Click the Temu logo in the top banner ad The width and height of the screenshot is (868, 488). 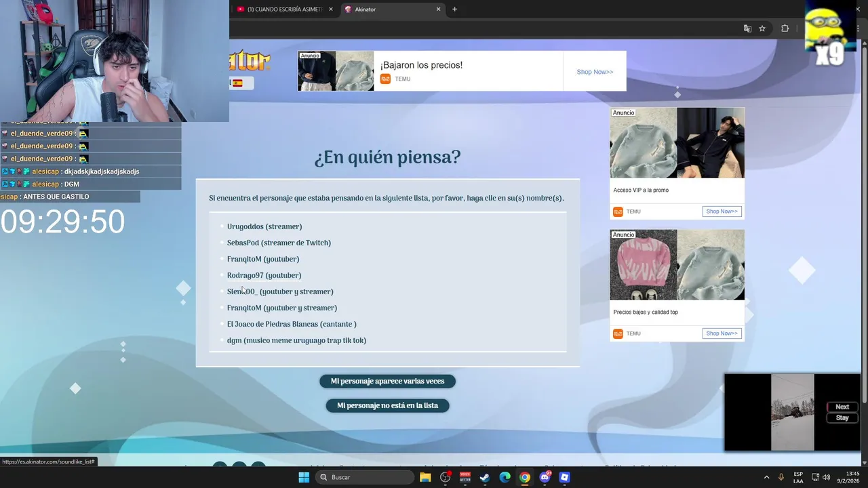[385, 79]
